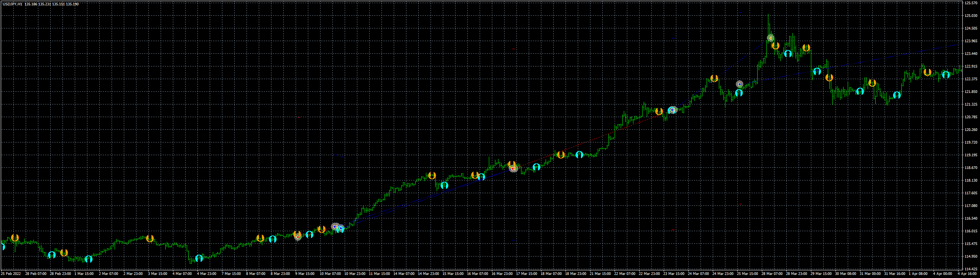Click orange sell arrow after 1 Apr 08:00
The height and width of the screenshot is (278, 980).
(927, 72)
